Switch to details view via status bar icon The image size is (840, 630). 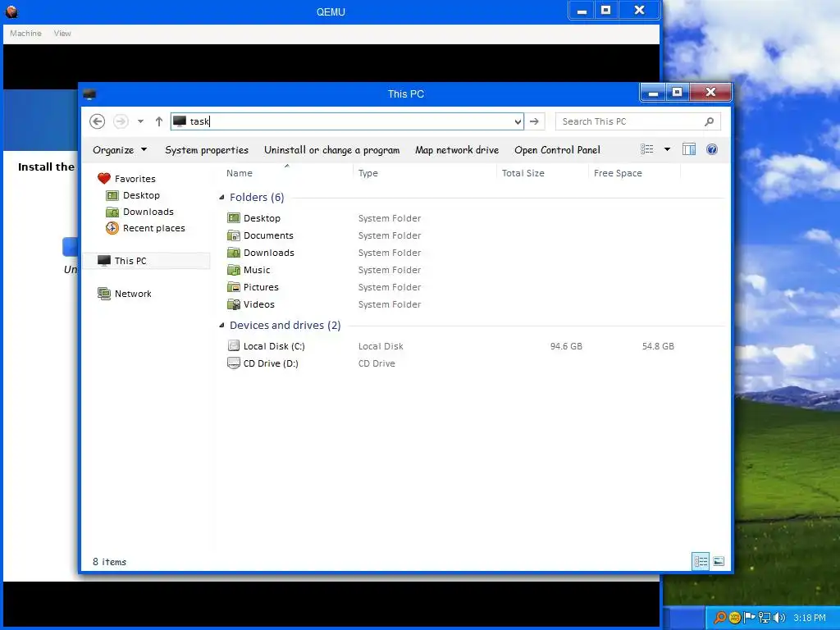pyautogui.click(x=701, y=561)
